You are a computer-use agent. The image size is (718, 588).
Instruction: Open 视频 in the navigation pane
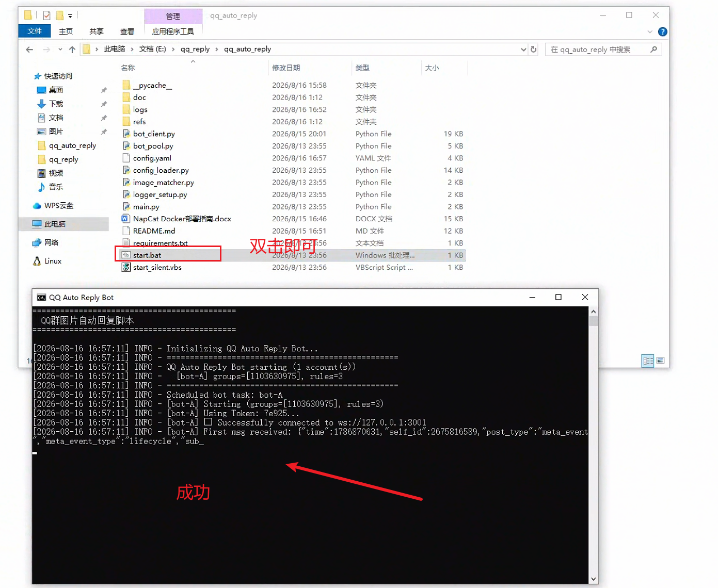tap(56, 173)
